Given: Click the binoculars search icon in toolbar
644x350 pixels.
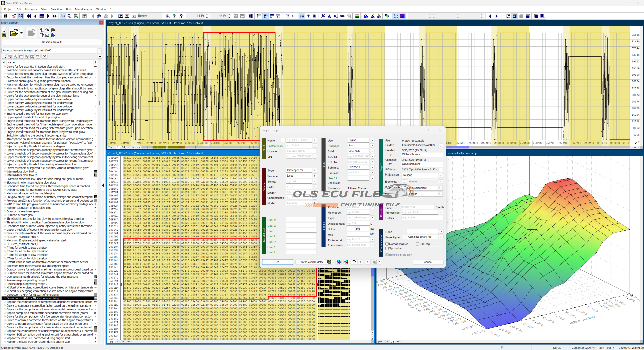Looking at the screenshot, I should click(x=99, y=16).
